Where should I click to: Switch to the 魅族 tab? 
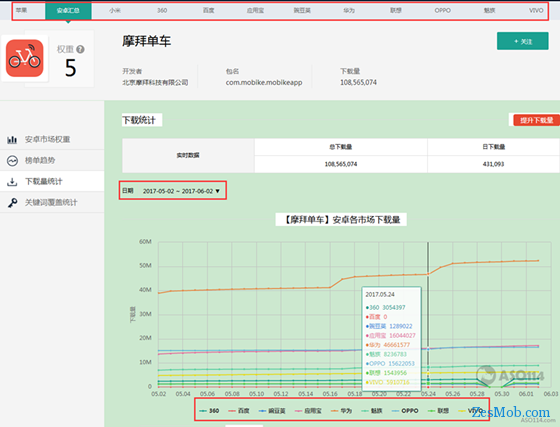coord(489,11)
